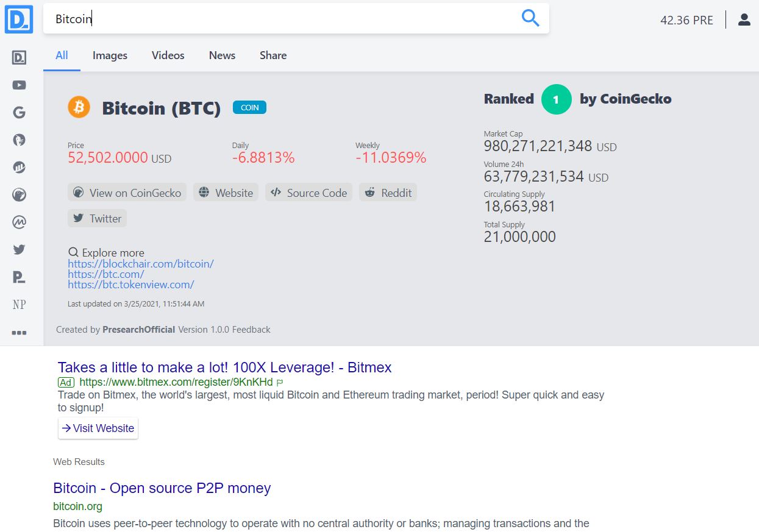
Task: Open the Reddit button
Action: [388, 193]
